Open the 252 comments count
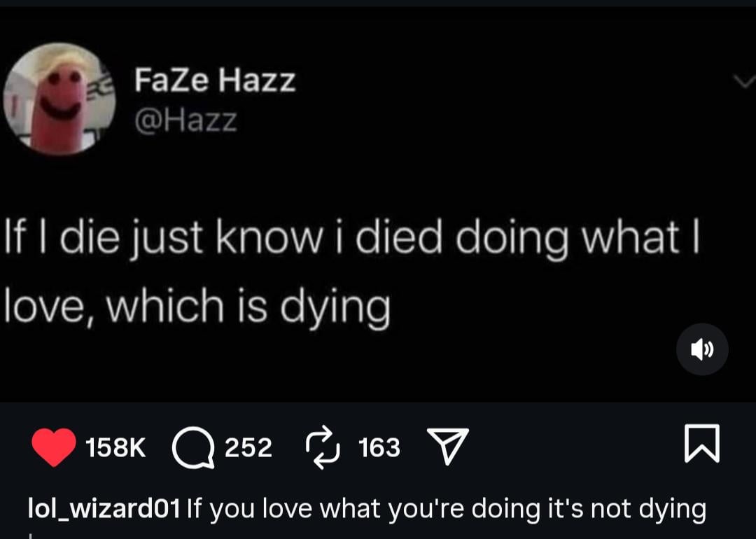Viewport: 756px width, 539px height. click(x=248, y=448)
